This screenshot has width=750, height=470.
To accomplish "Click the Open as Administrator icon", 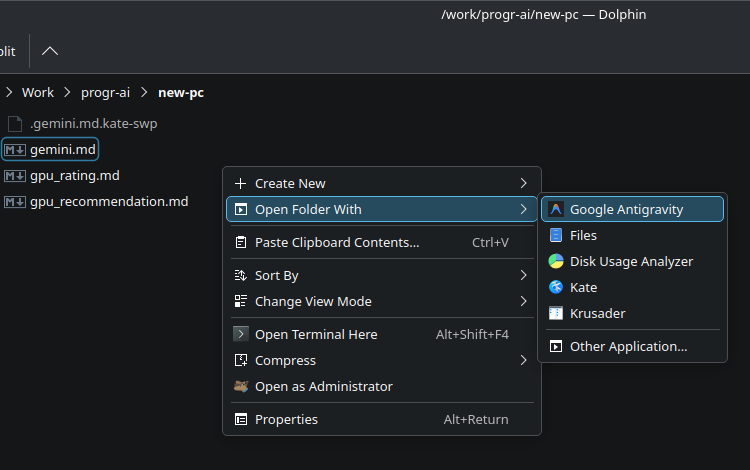I will click(x=240, y=387).
